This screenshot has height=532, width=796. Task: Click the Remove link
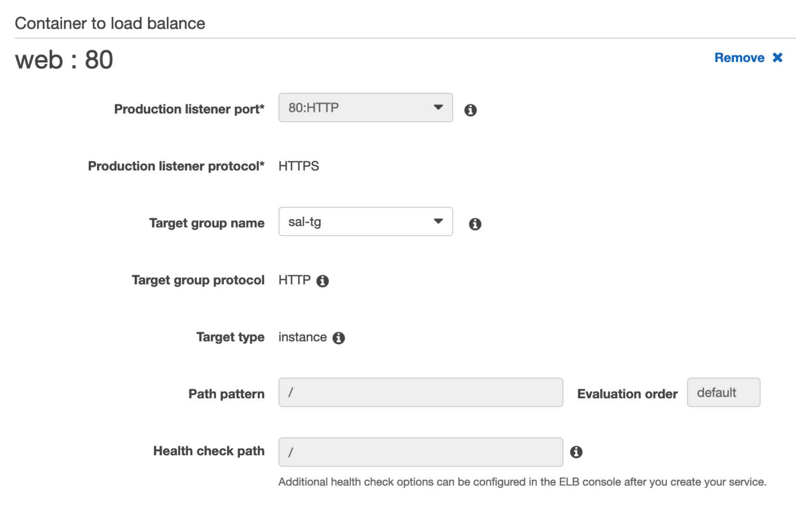(x=739, y=57)
